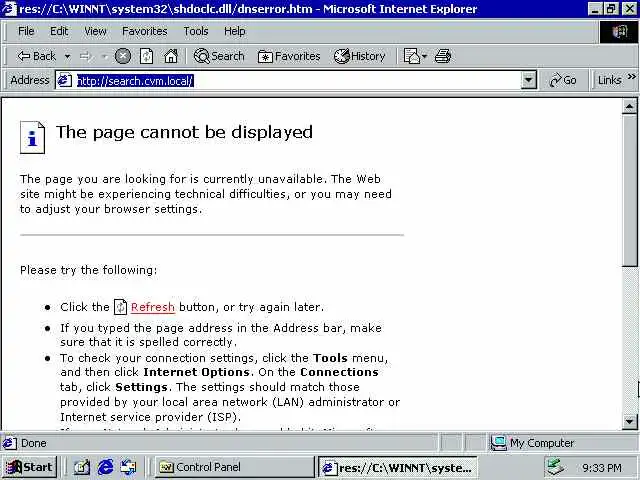Open the View menu

tap(95, 31)
